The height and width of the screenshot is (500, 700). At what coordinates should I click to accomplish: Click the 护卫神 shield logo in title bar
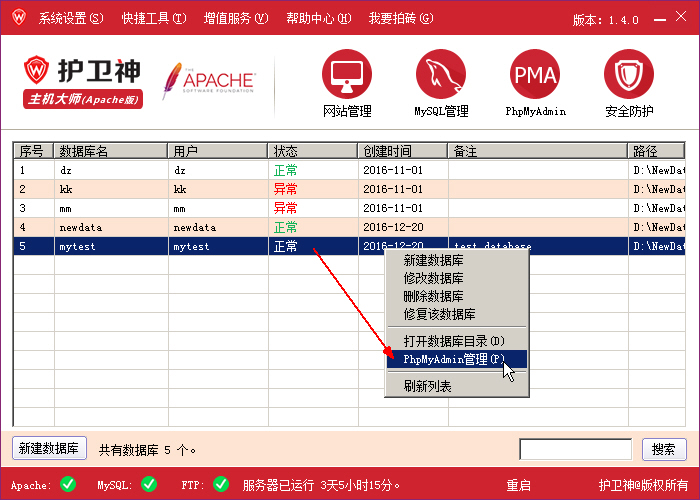coord(19,17)
